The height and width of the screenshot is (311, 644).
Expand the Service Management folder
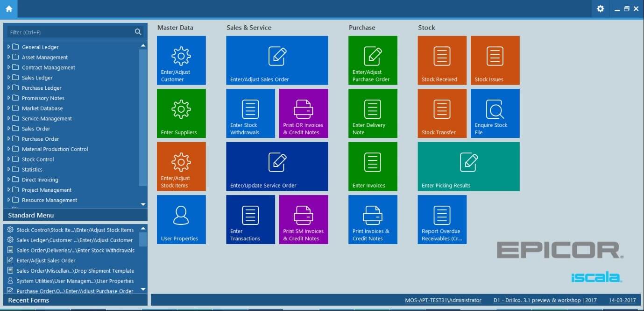tap(8, 118)
